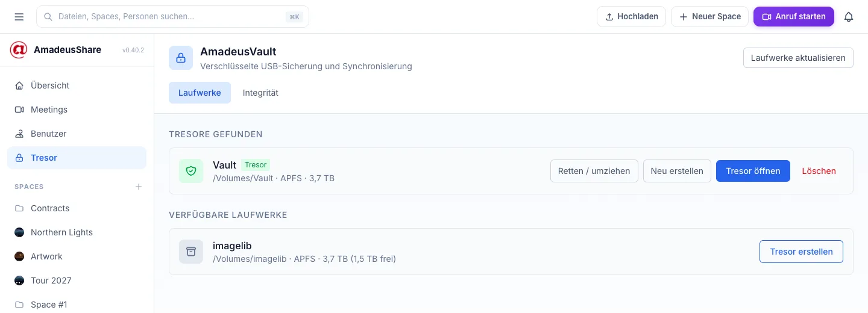Click the version text v0.40.2
This screenshot has height=313, width=868.
[x=133, y=50]
